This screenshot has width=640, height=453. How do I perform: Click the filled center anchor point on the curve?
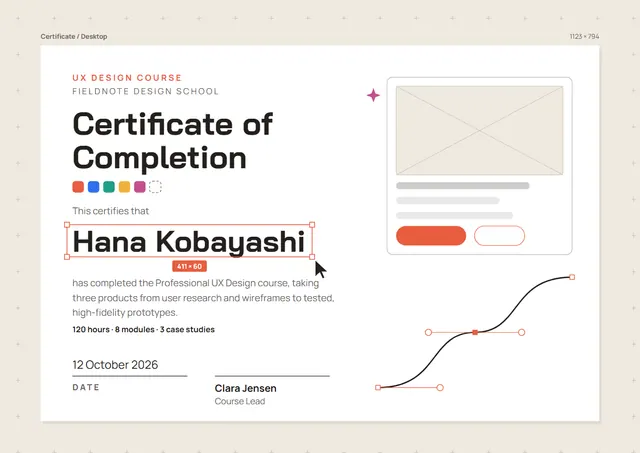[x=475, y=333]
